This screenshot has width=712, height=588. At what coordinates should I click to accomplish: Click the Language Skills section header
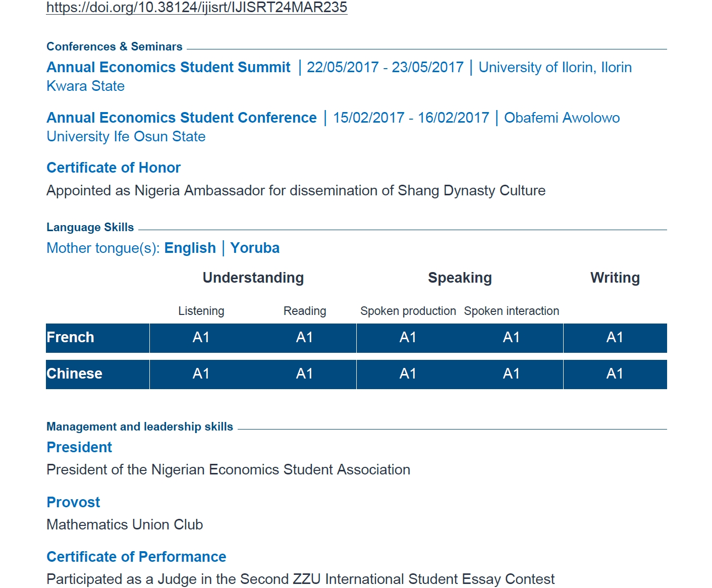[x=90, y=227]
